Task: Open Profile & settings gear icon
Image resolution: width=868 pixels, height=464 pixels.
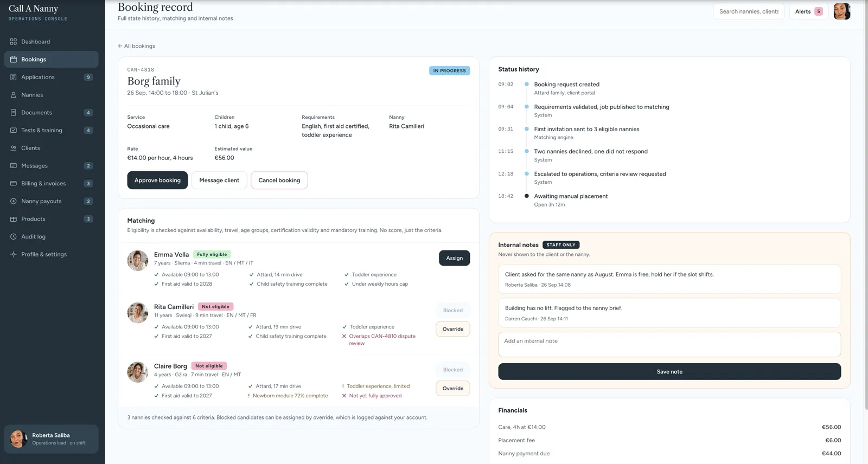Action: click(14, 254)
